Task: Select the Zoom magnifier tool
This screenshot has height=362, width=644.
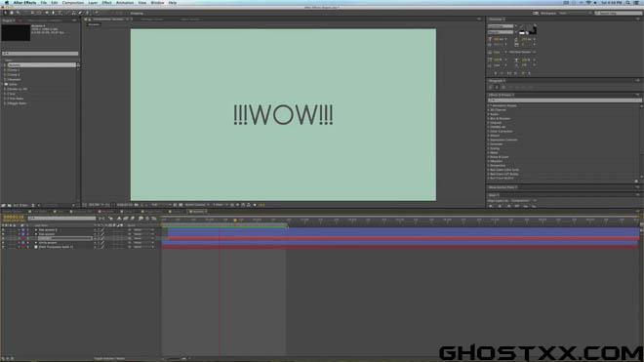Action: click(19, 13)
